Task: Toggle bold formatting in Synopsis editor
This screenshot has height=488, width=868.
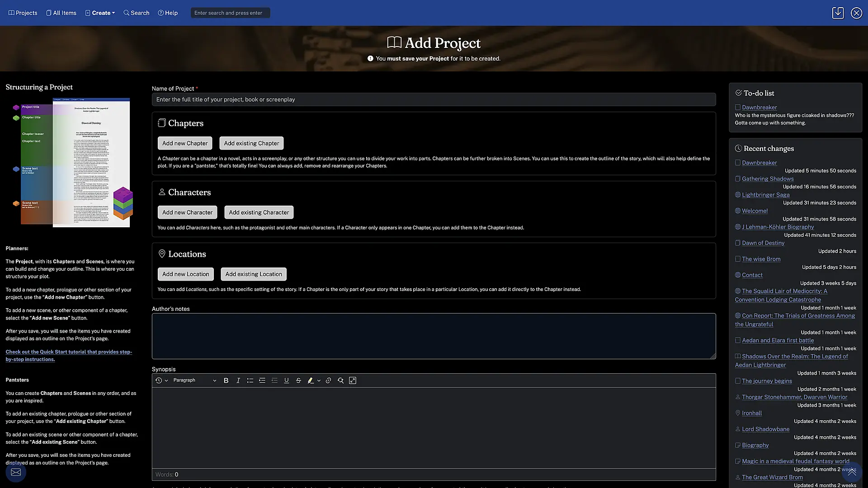Action: (x=226, y=380)
